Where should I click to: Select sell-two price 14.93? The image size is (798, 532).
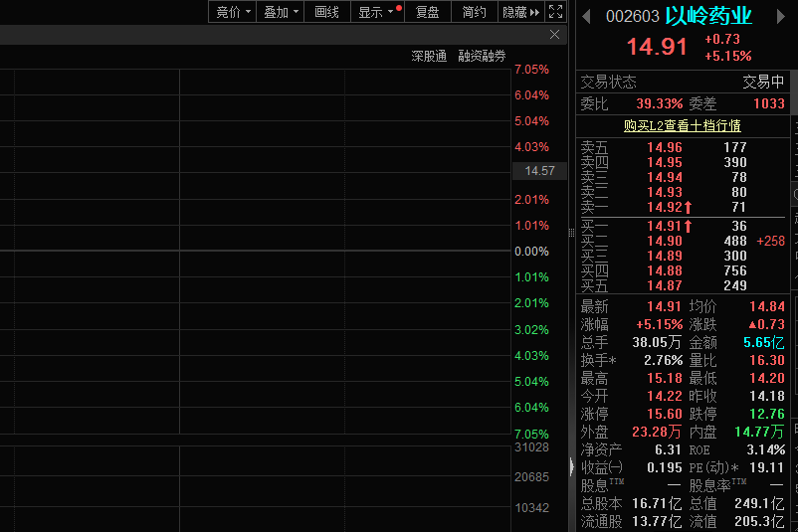click(x=664, y=192)
